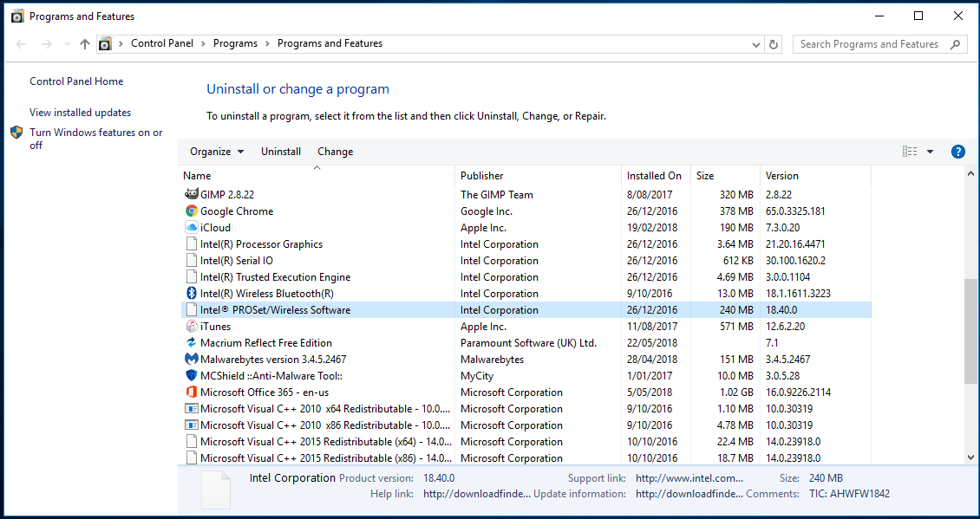Click the scrollbar down arrow
Viewport: 980px width, 519px height.
point(970,457)
